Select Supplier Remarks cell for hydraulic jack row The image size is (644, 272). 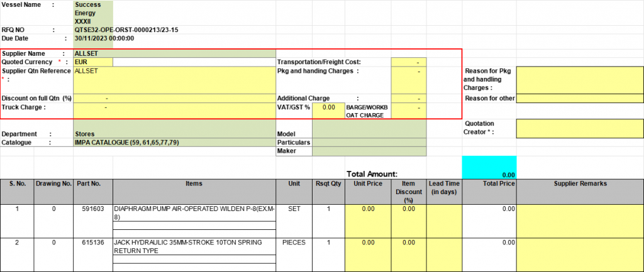tap(579, 253)
